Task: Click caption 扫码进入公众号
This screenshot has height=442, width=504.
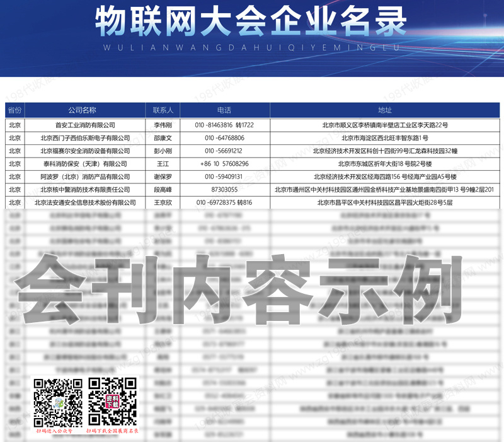Action: pos(54,431)
